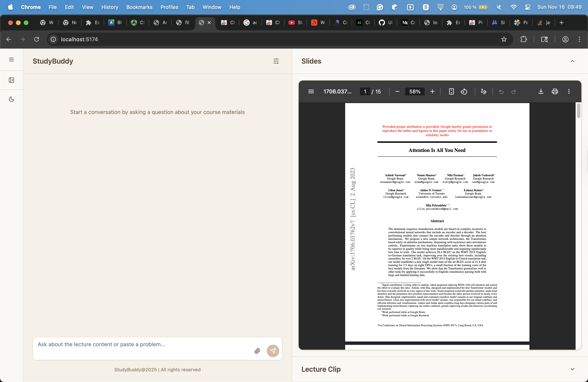Screen dimensions: 588x382
Task: Open PDF viewer more actions menu
Action: tap(569, 92)
